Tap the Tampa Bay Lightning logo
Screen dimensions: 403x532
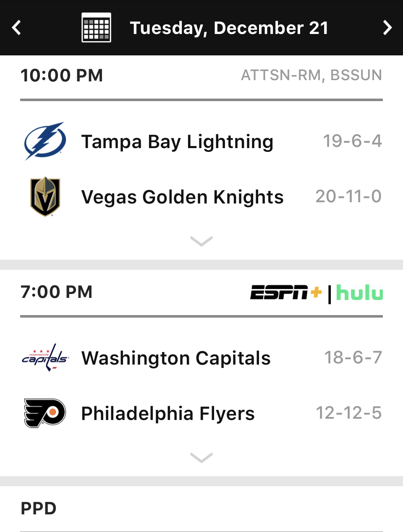coord(45,141)
